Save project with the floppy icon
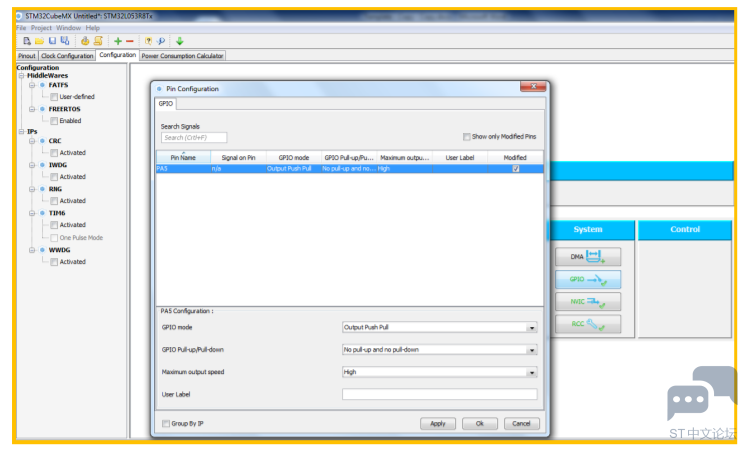 click(x=52, y=41)
